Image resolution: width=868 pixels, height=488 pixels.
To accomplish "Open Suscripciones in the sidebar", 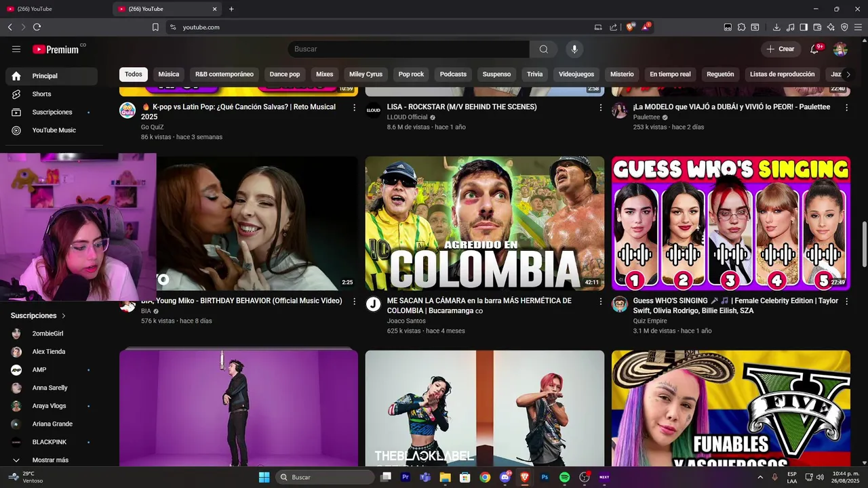I will [52, 112].
